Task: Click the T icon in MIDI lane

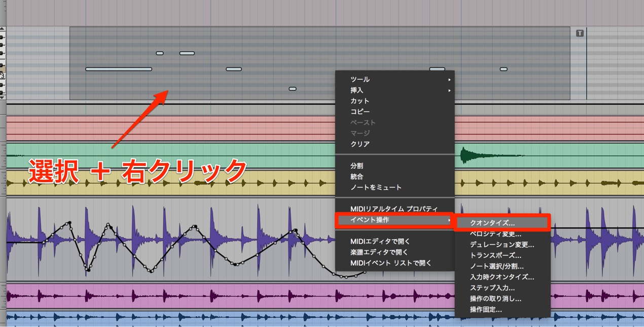Action: click(580, 33)
